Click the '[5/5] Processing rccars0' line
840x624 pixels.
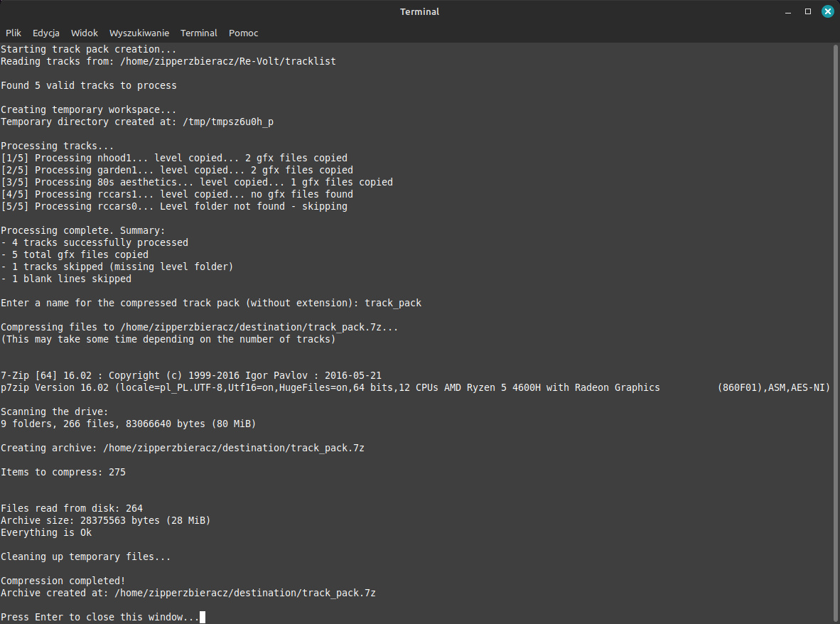pos(174,206)
